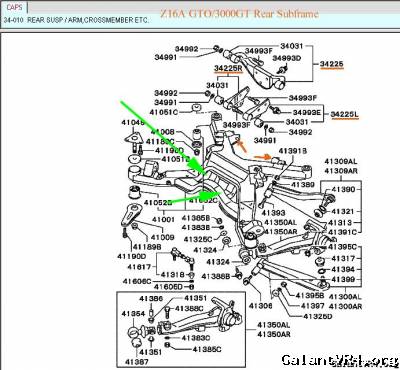Click the underlined part number 34225R
400x370 pixels.
(228, 68)
